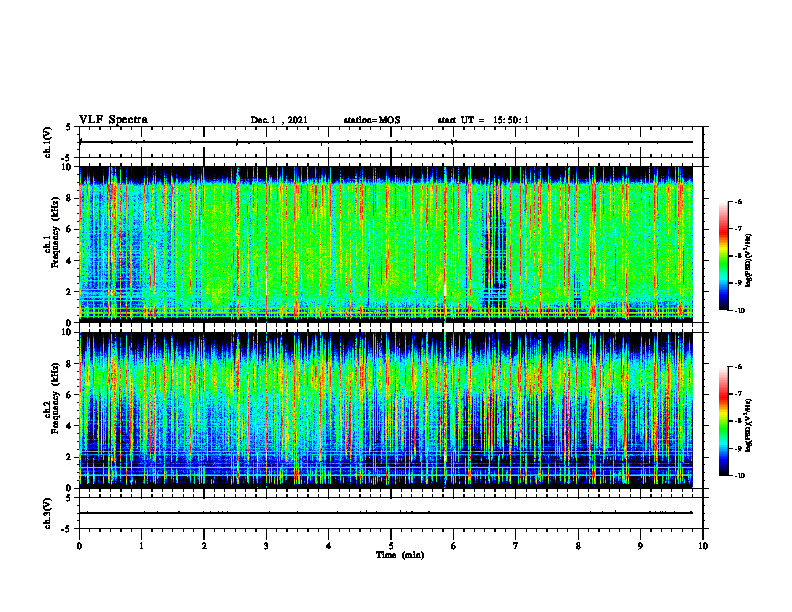792x612 pixels.
Task: Click the "9" tick on the time axis
Action: (x=640, y=546)
